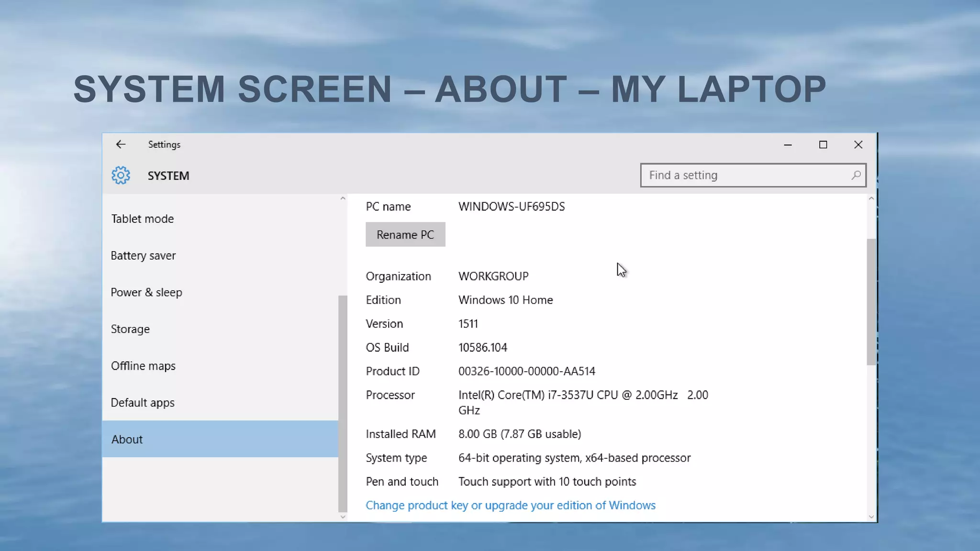
Task: Click the Processor label
Action: pos(390,395)
